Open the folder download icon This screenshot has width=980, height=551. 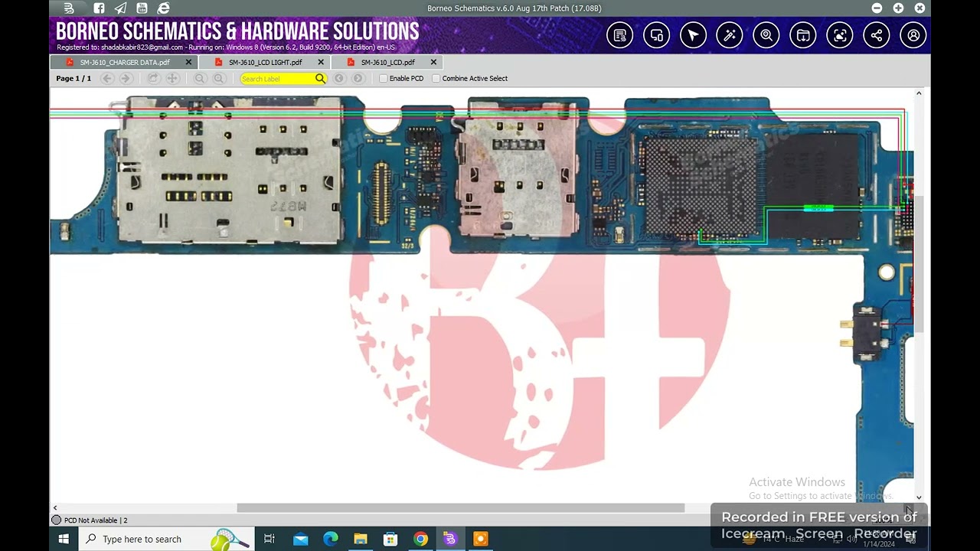tap(803, 35)
